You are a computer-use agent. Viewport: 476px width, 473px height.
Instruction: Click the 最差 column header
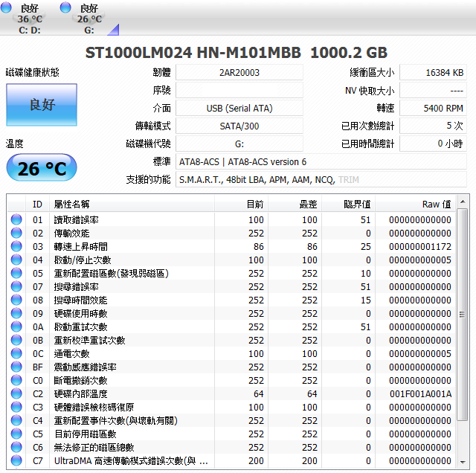[295, 205]
